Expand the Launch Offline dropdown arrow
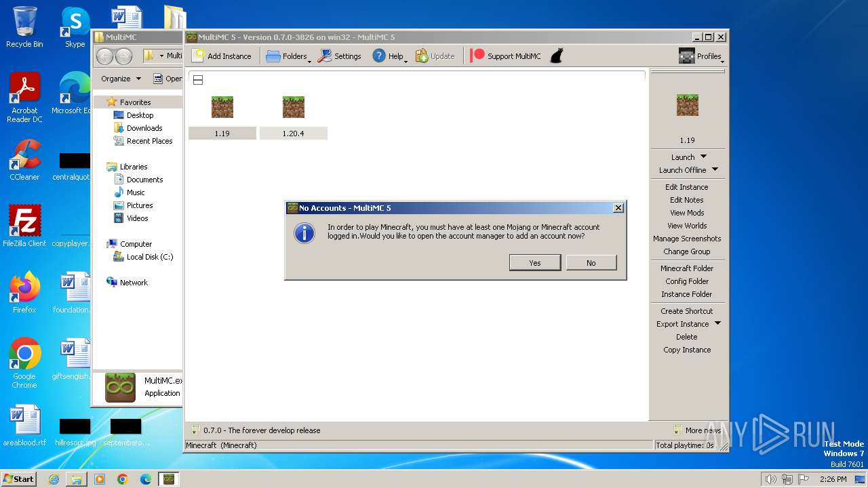 [x=715, y=169]
